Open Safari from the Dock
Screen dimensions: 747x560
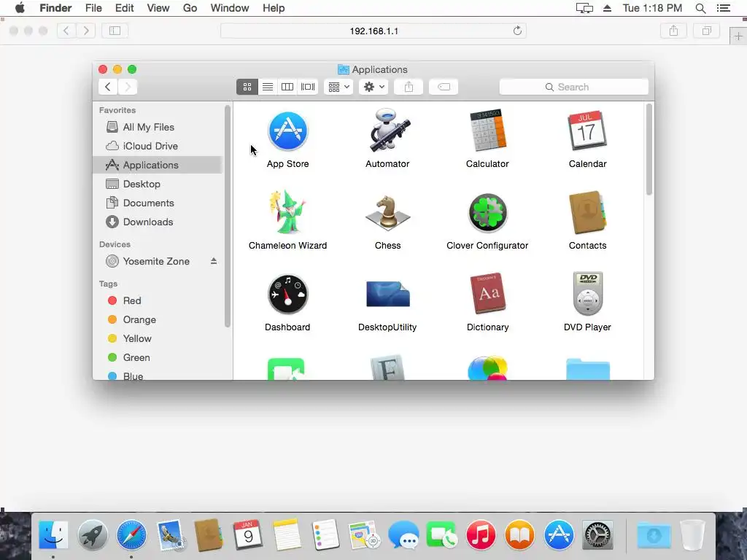[x=131, y=534]
